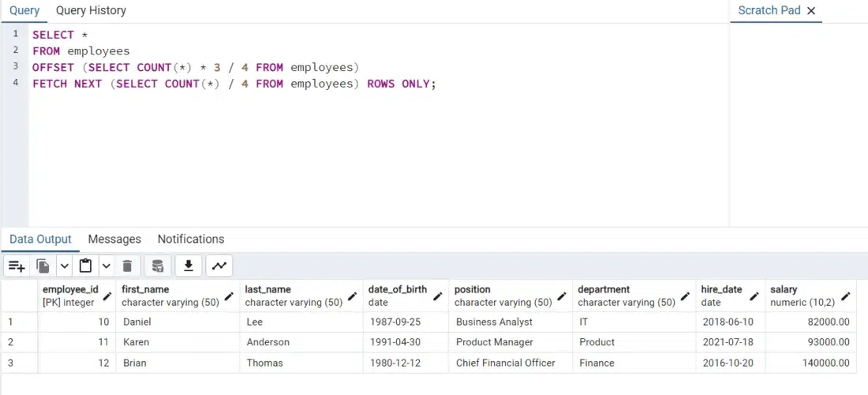Click the Save data changes icon

pyautogui.click(x=158, y=266)
